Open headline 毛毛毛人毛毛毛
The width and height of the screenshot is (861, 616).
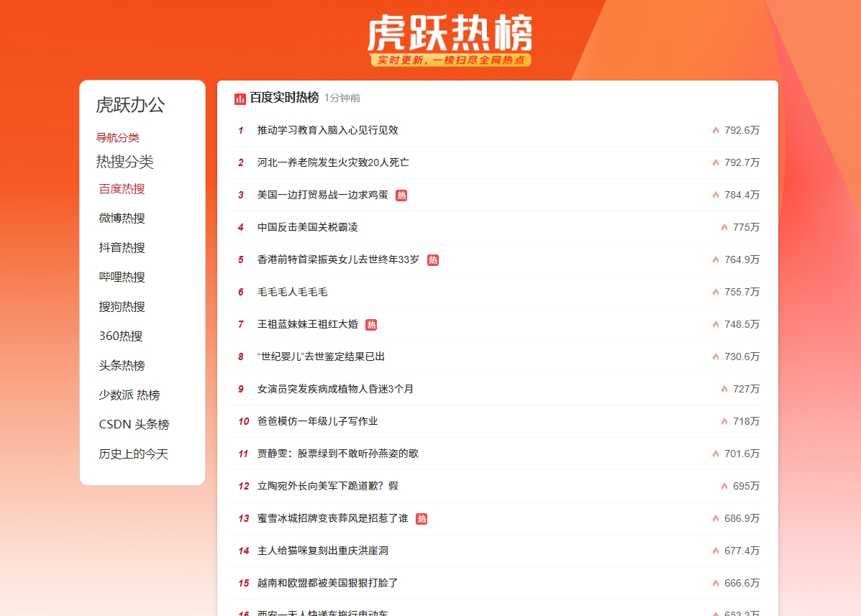[293, 293]
